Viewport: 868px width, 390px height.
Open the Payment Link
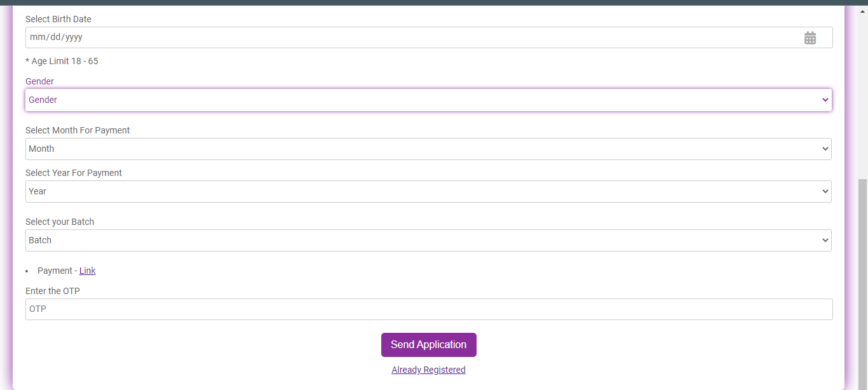click(87, 271)
